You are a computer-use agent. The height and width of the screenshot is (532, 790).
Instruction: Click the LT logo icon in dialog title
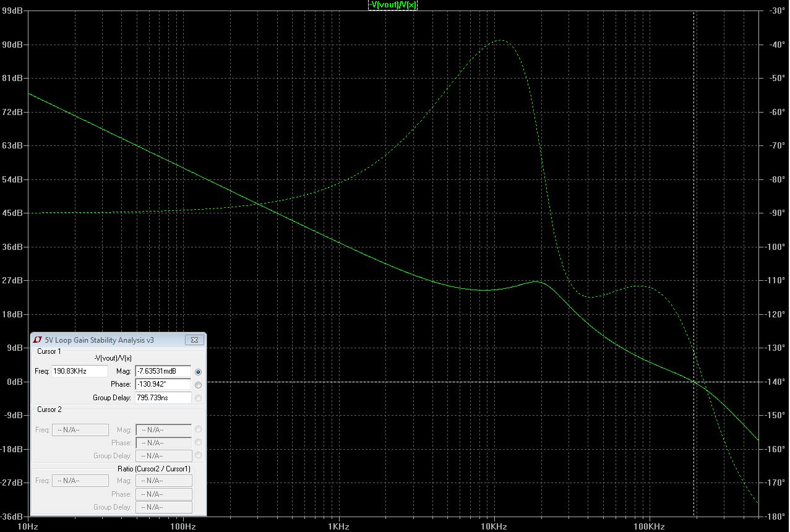pyautogui.click(x=38, y=340)
